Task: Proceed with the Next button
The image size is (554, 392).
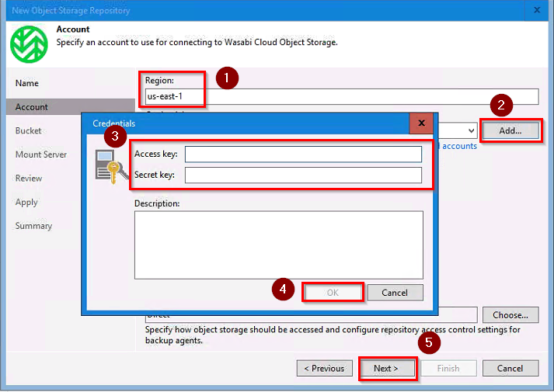Action: 386,368
